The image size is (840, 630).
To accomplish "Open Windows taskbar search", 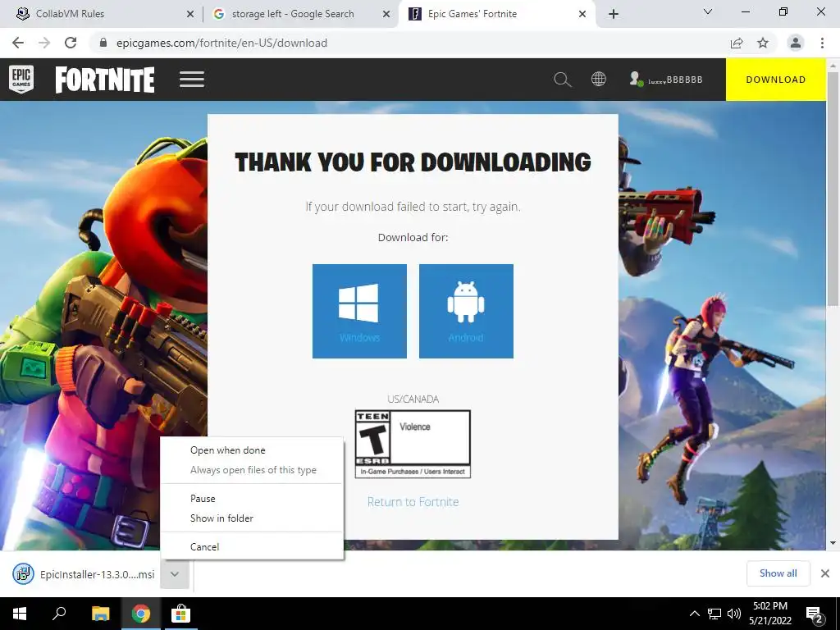I will tap(59, 614).
